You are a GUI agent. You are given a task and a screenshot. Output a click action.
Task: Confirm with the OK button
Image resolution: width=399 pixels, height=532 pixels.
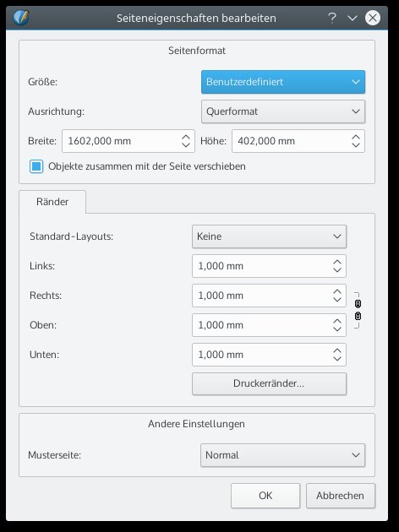(x=265, y=496)
